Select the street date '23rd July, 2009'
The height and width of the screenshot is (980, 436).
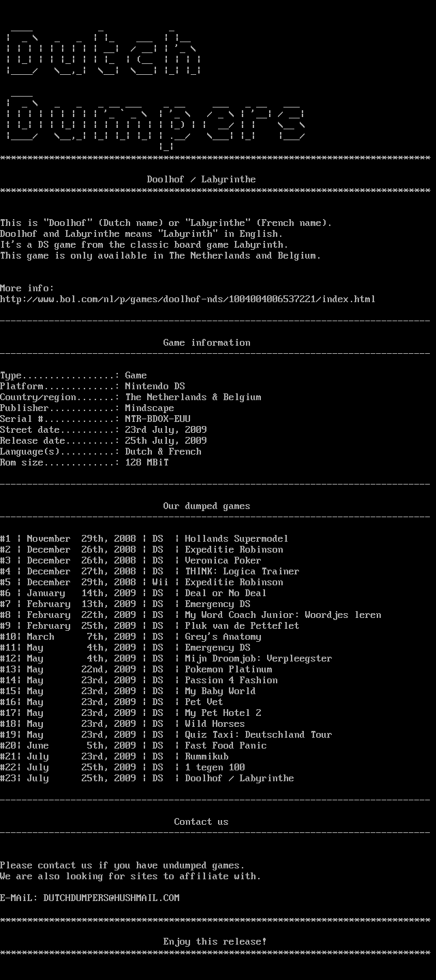coord(166,430)
